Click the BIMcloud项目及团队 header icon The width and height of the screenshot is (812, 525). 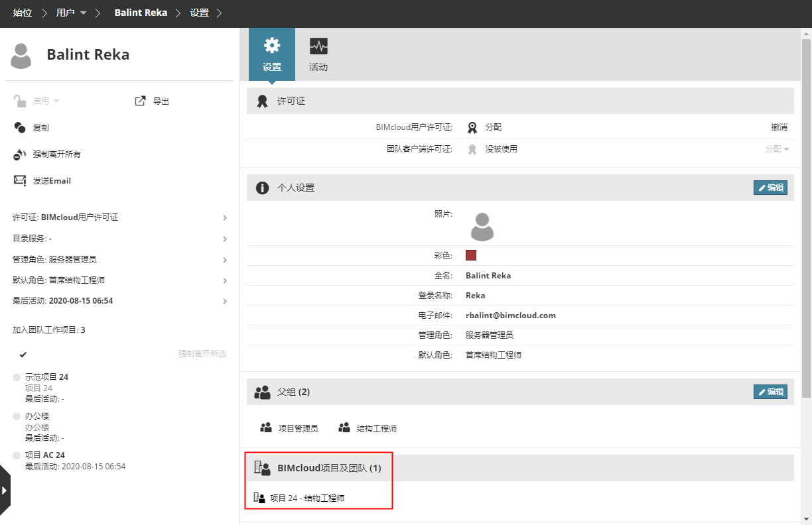tap(262, 469)
